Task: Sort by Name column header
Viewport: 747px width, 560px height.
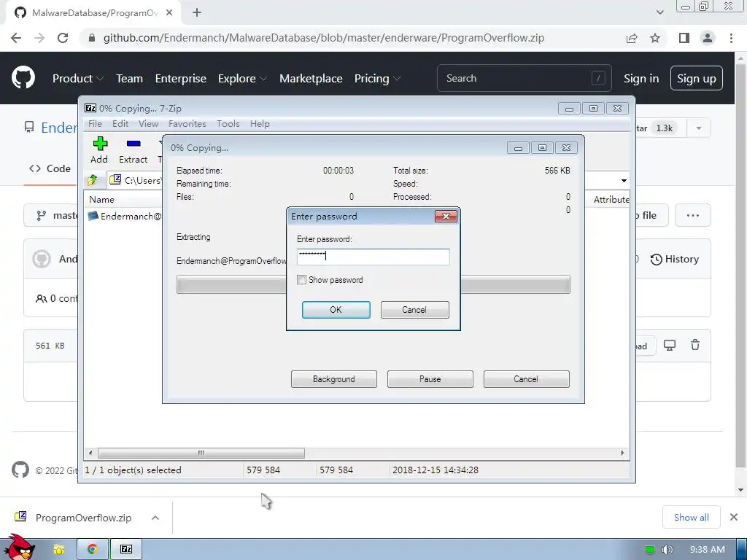Action: (x=101, y=200)
